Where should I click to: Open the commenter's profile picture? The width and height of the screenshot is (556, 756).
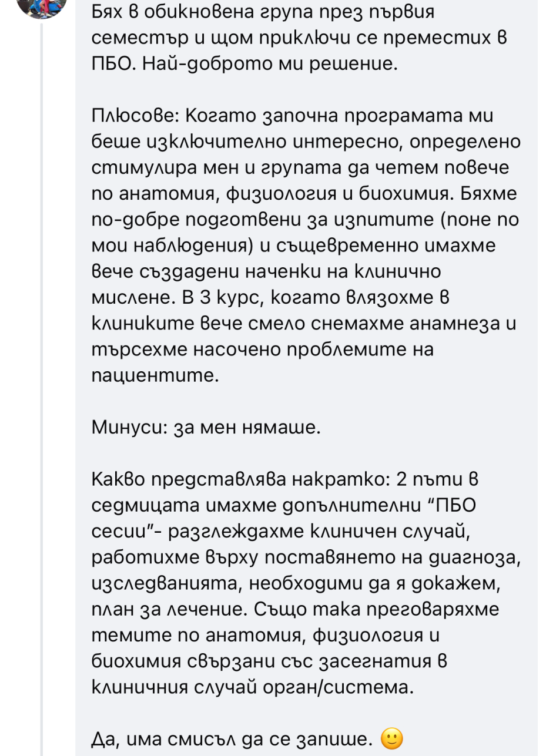point(41,6)
